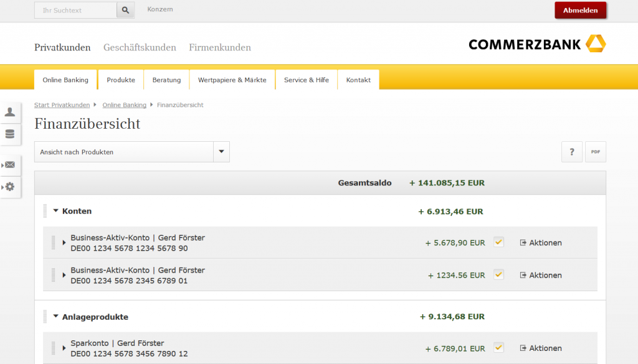The image size is (638, 364).
Task: Toggle checkbox for the Sparkonto 6.789,01 EUR
Action: click(x=498, y=348)
